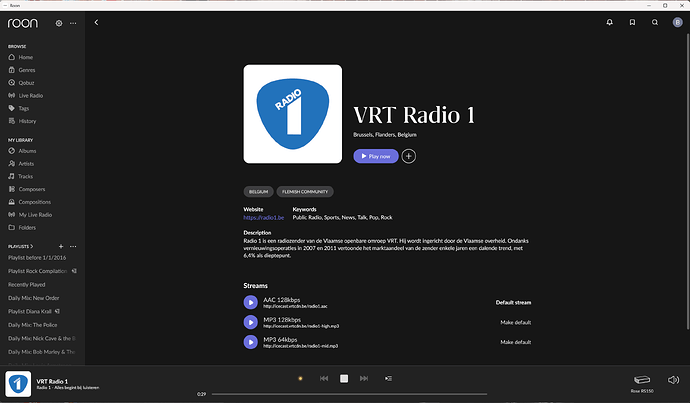Viewport: 690px width, 403px height.
Task: Skip to next track
Action: click(x=364, y=378)
